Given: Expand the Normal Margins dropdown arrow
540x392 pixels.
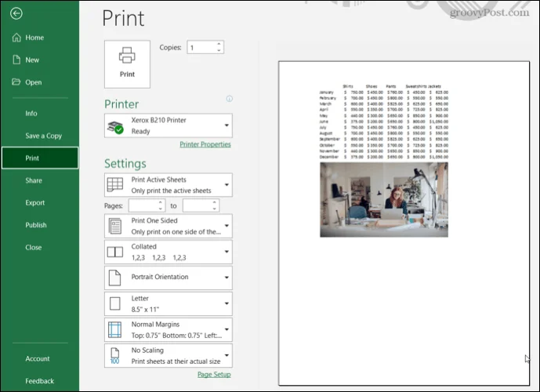Looking at the screenshot, I should point(227,329).
